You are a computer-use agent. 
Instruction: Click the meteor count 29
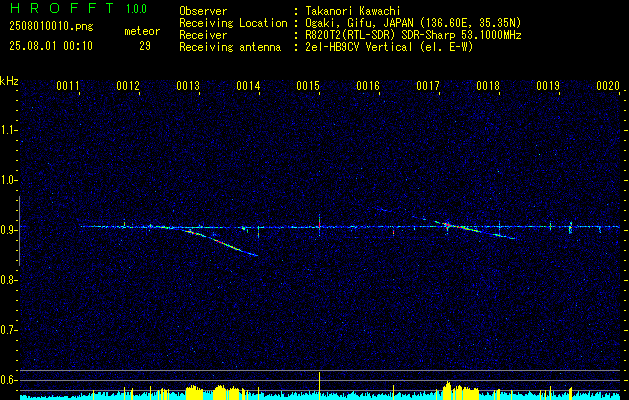(x=145, y=46)
